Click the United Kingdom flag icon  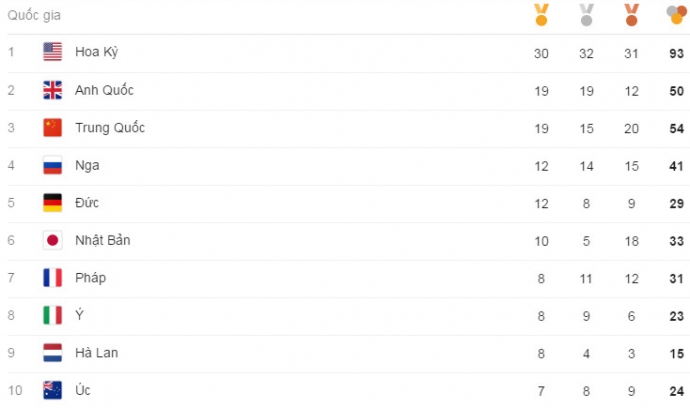coord(53,90)
